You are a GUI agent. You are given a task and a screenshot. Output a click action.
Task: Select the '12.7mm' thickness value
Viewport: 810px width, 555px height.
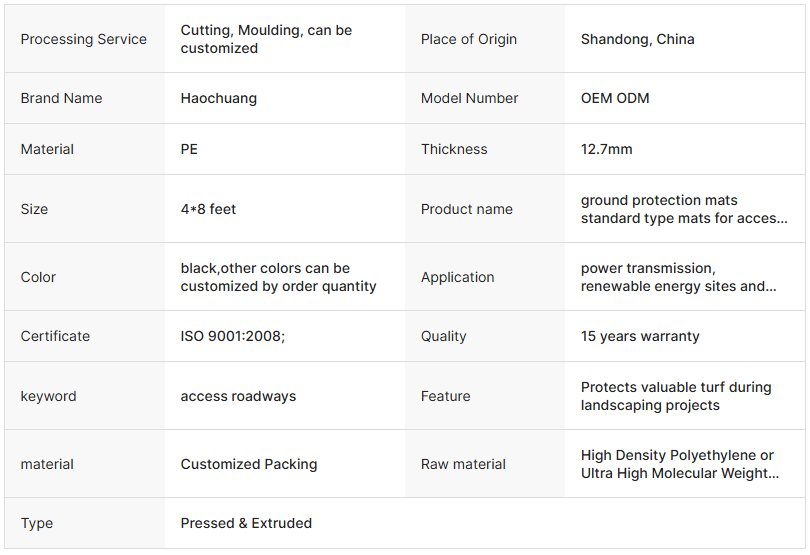click(x=606, y=150)
